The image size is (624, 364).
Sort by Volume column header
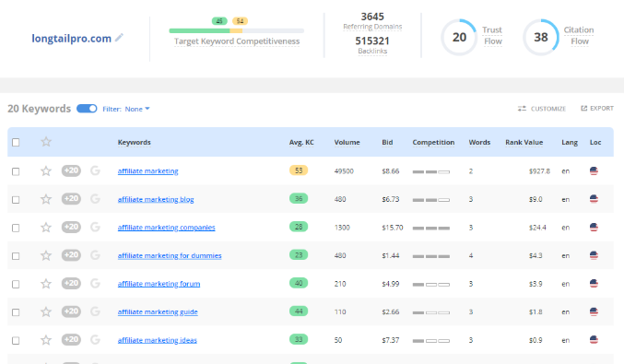click(347, 143)
